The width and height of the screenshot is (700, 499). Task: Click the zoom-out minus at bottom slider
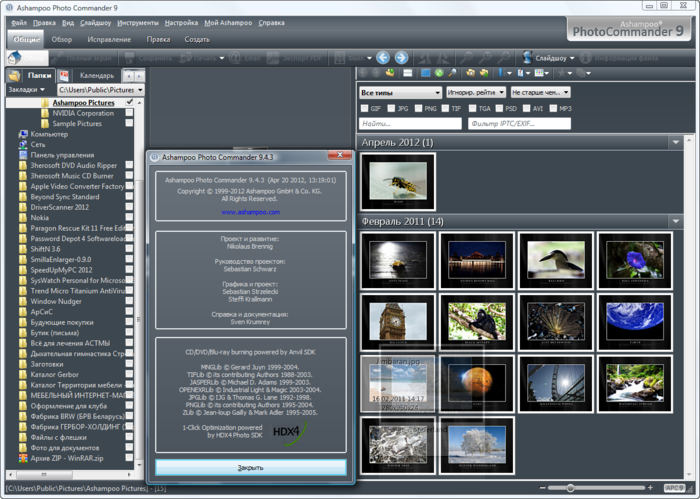[x=542, y=488]
